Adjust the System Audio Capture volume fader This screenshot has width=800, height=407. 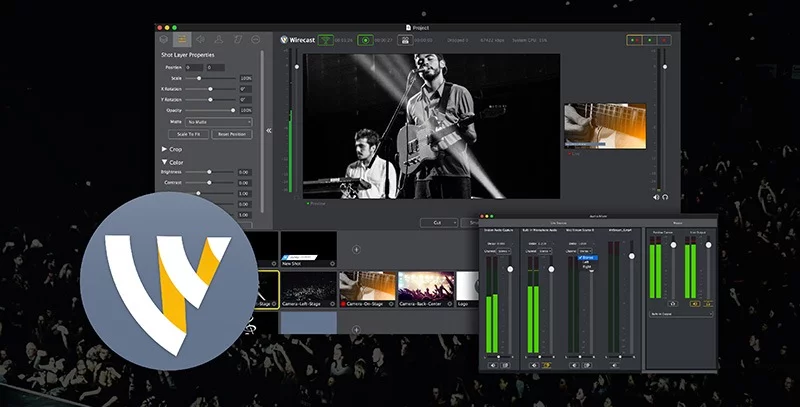coord(510,269)
